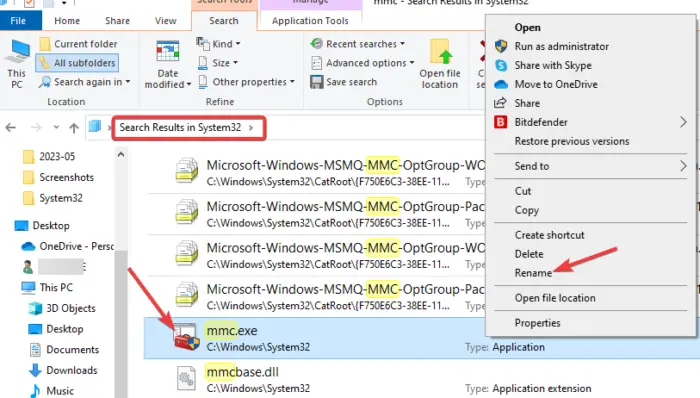Screen dimensions: 700x398
Task: Toggle the All subfolders search option
Action: pyautogui.click(x=77, y=63)
